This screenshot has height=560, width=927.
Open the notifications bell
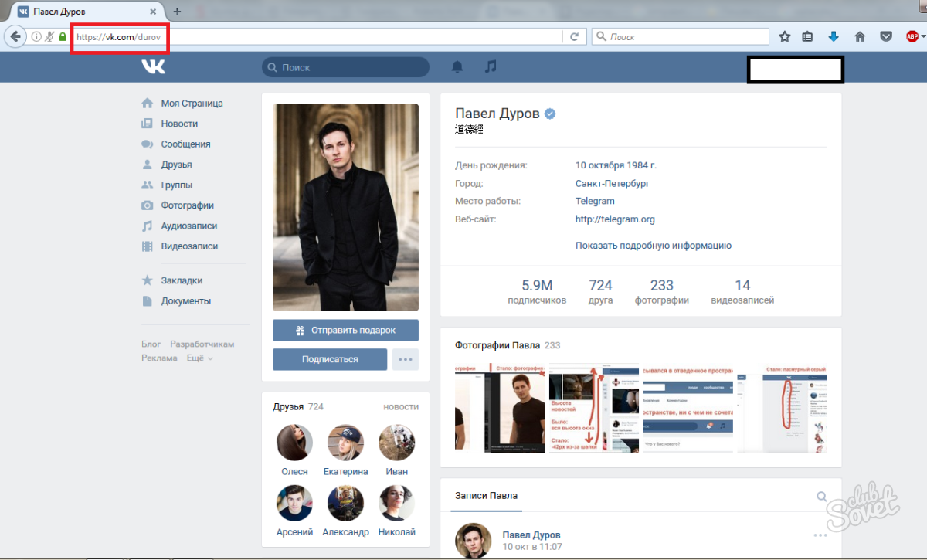[x=457, y=67]
